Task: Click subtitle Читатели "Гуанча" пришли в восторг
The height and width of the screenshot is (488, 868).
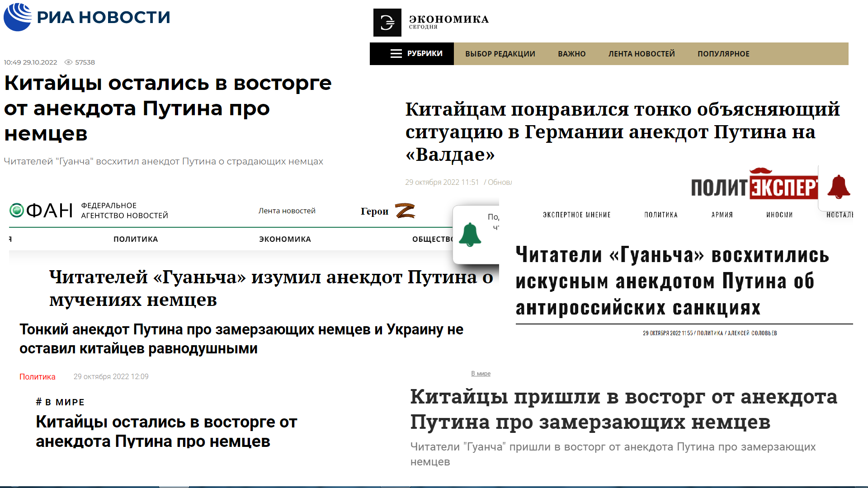Action: point(613,454)
